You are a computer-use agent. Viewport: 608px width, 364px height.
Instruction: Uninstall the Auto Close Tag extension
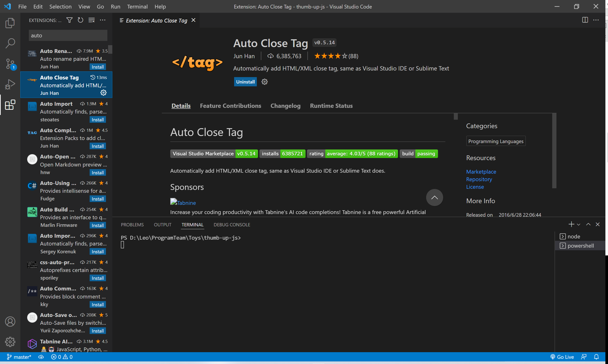245,82
